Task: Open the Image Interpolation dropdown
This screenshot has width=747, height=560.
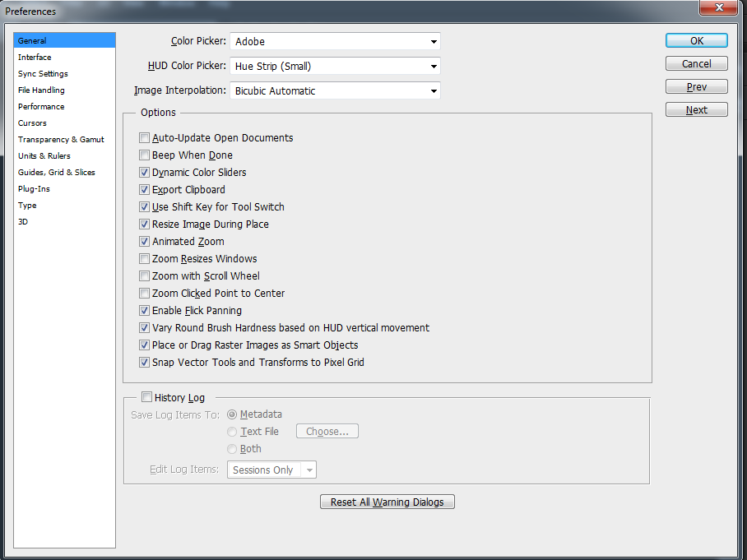Action: 335,91
